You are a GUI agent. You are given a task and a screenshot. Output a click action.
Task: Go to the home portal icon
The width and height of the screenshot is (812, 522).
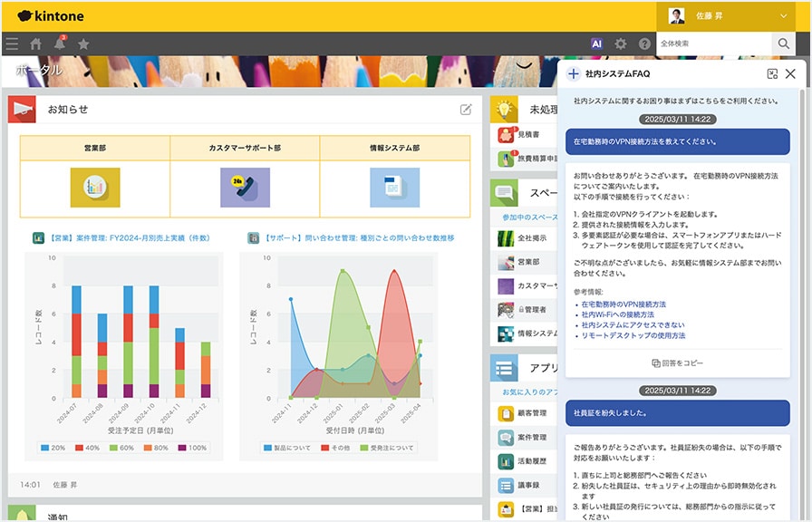[35, 44]
